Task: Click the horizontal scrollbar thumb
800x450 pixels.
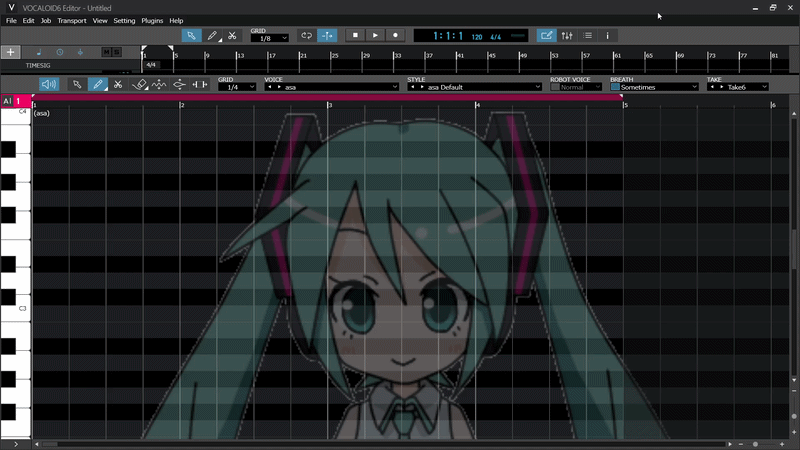Action: 49,444
